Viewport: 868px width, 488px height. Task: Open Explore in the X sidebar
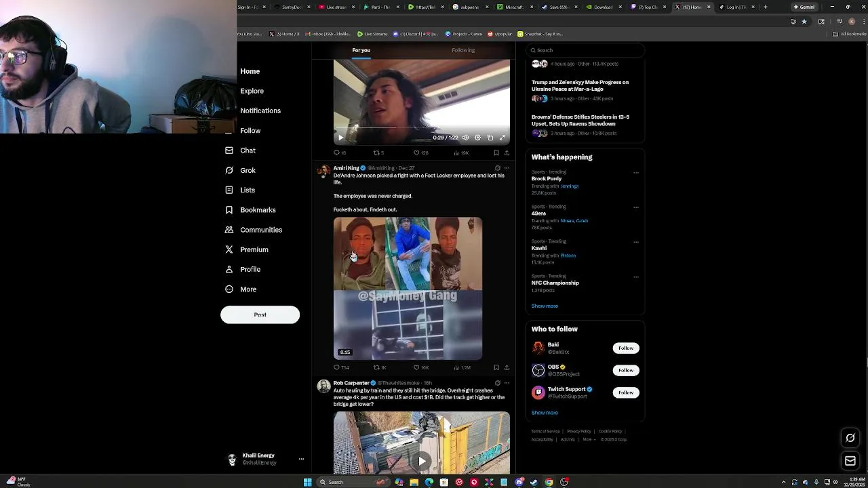pyautogui.click(x=252, y=91)
